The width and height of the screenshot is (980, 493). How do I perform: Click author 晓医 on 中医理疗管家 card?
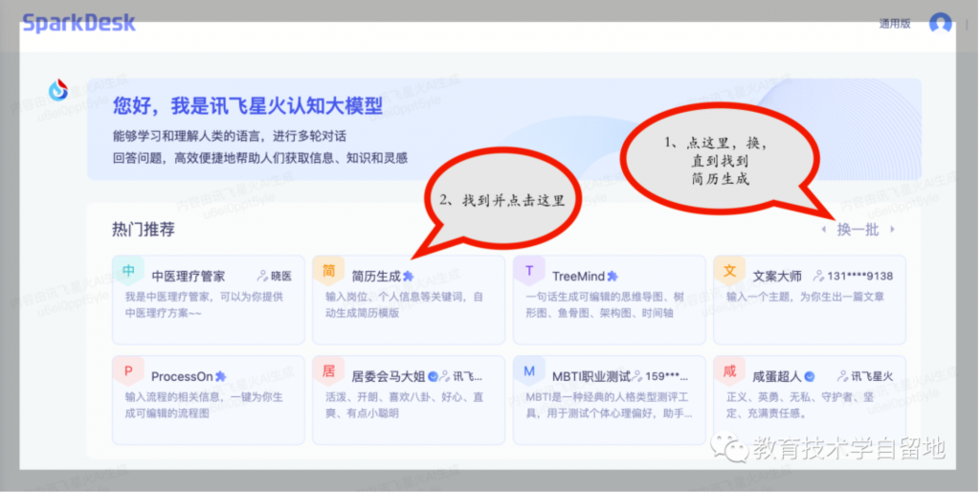[281, 277]
